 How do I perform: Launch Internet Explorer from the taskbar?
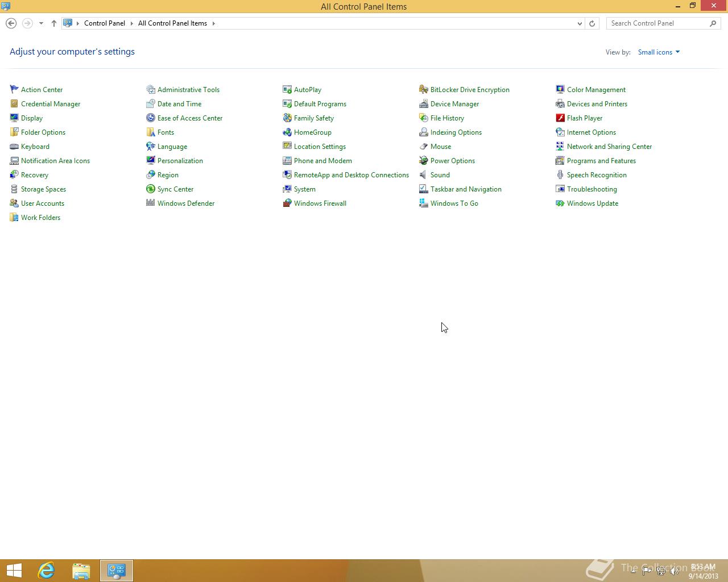46,571
